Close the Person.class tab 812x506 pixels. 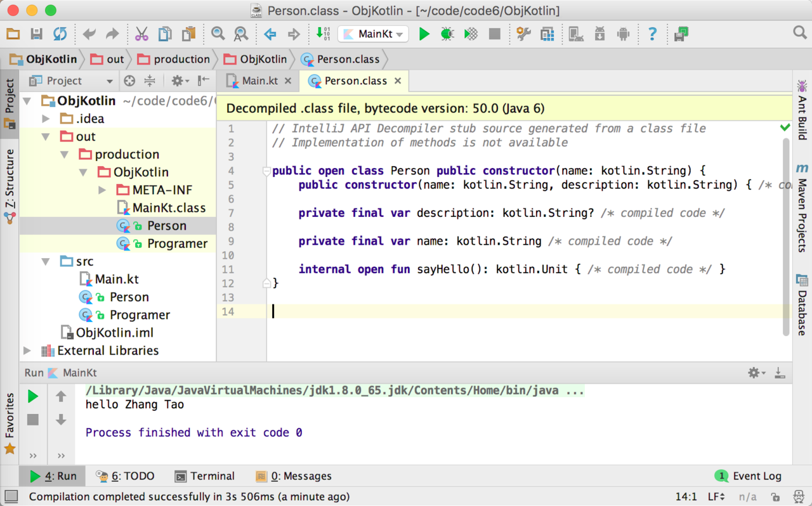pos(398,81)
